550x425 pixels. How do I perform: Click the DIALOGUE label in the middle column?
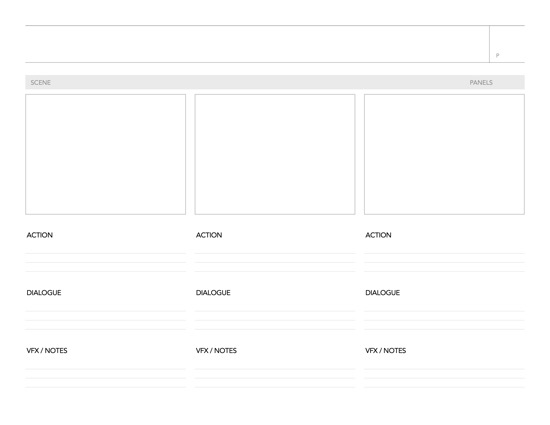click(213, 292)
